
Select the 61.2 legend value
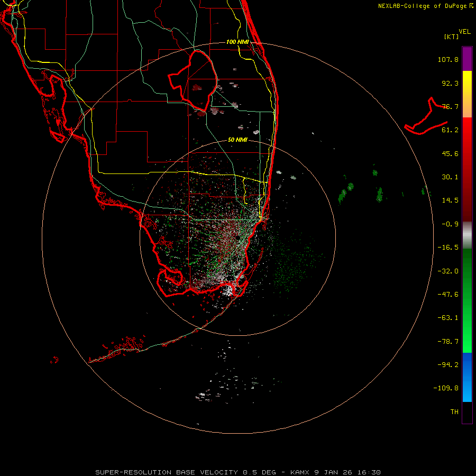(450, 130)
